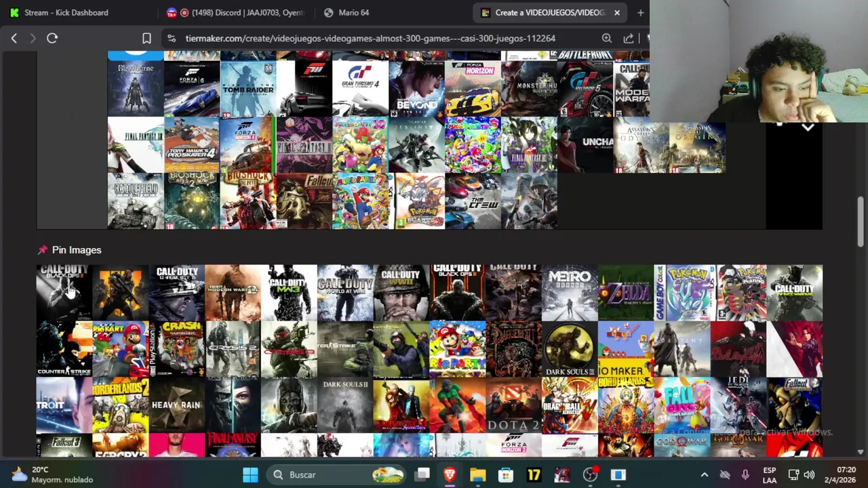The width and height of the screenshot is (868, 488).
Task: Click the microphone tray icon
Action: 745,475
